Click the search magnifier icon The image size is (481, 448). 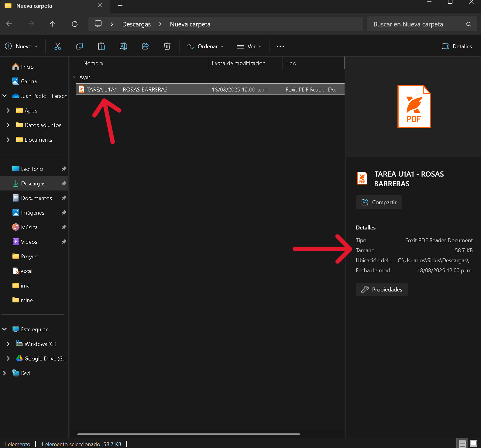[469, 24]
